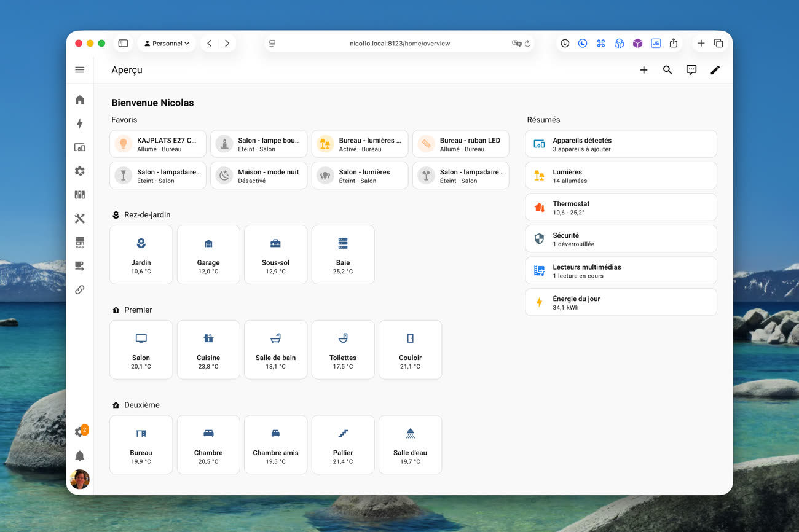Click the edit dashboard pencil icon
The image size is (799, 532).
pyautogui.click(x=715, y=70)
